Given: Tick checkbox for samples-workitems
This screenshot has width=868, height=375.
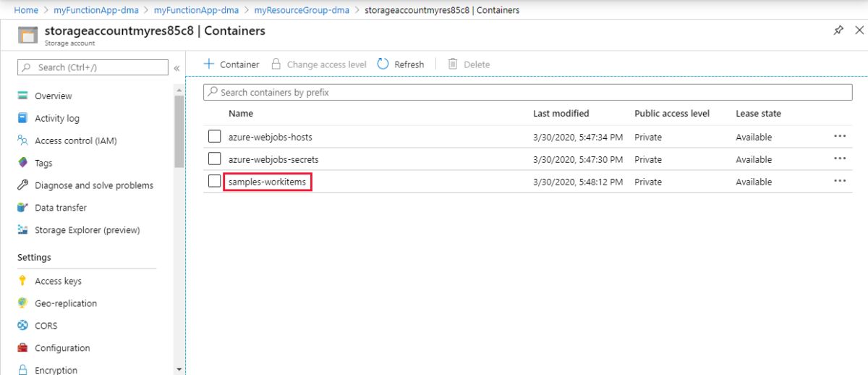Looking at the screenshot, I should pos(215,182).
